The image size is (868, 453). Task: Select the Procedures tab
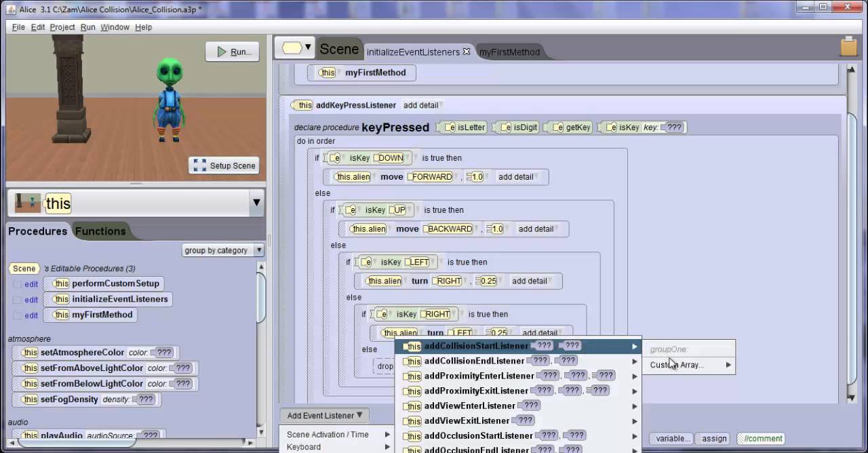pos(37,231)
